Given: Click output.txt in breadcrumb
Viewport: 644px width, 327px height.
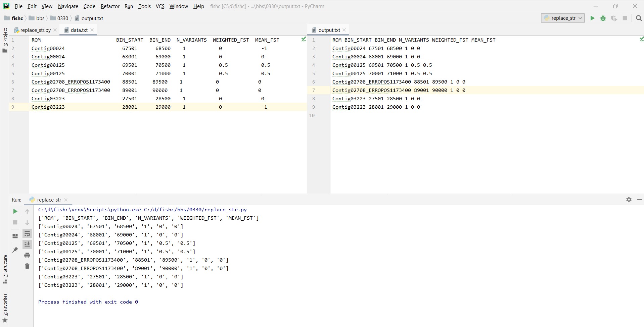Looking at the screenshot, I should click(x=89, y=18).
